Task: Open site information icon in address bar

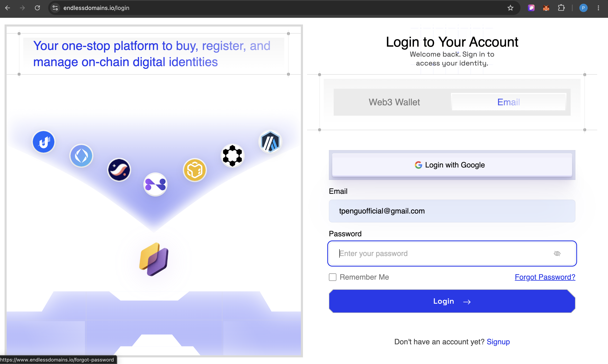Action: click(55, 8)
